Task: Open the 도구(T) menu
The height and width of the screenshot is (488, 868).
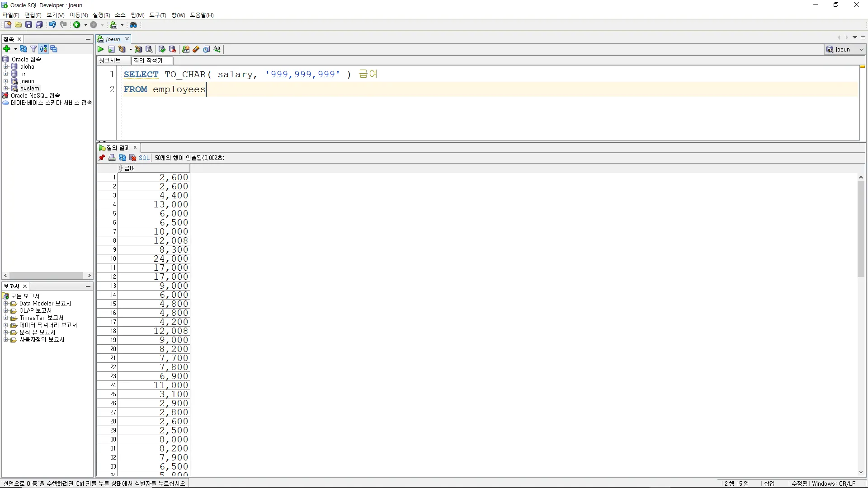Action: [x=157, y=15]
